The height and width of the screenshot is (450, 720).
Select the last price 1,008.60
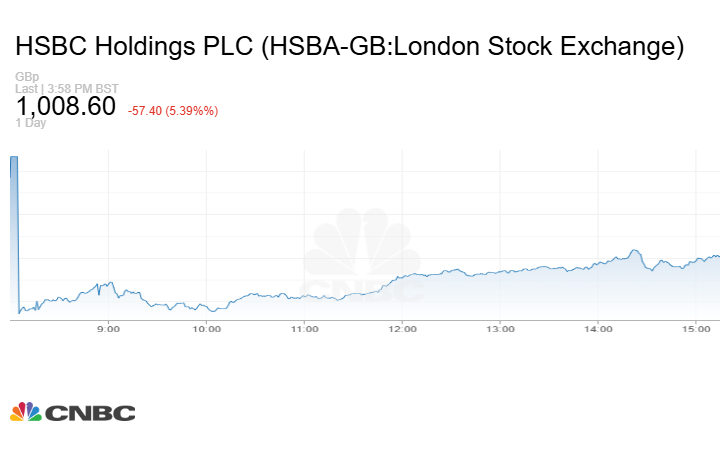66,106
